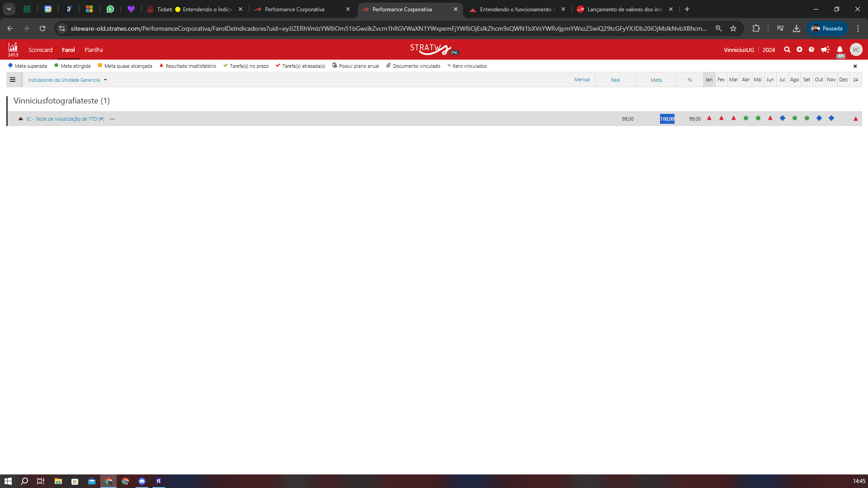868x488 pixels.
Task: Click January red triangle status marker
Action: [x=709, y=118]
